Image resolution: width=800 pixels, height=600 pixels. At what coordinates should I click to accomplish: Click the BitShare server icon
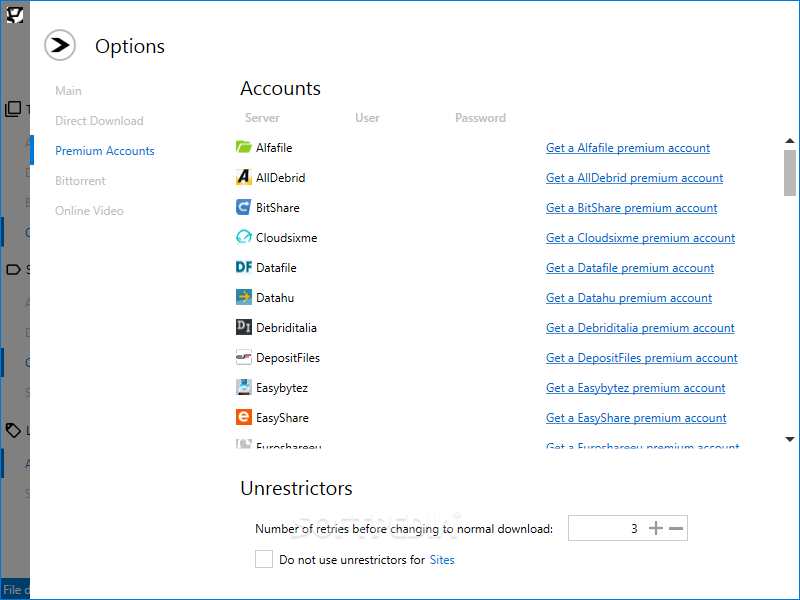pos(243,207)
